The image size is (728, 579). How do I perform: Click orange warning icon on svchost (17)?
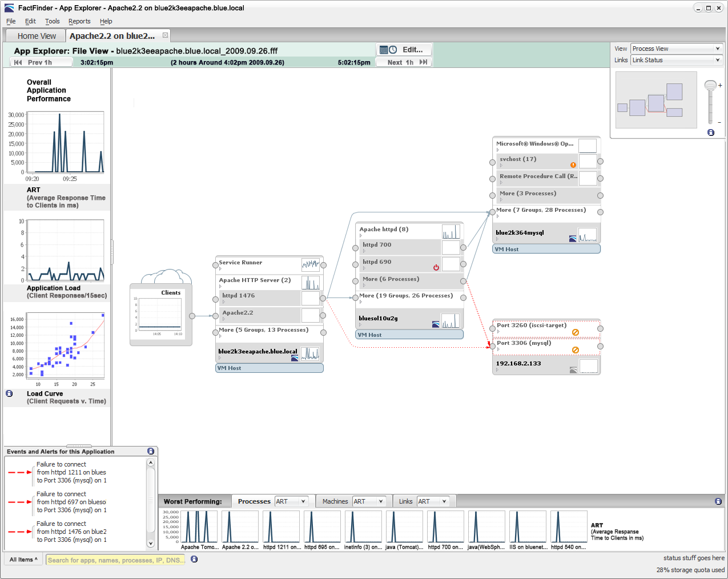pyautogui.click(x=573, y=165)
